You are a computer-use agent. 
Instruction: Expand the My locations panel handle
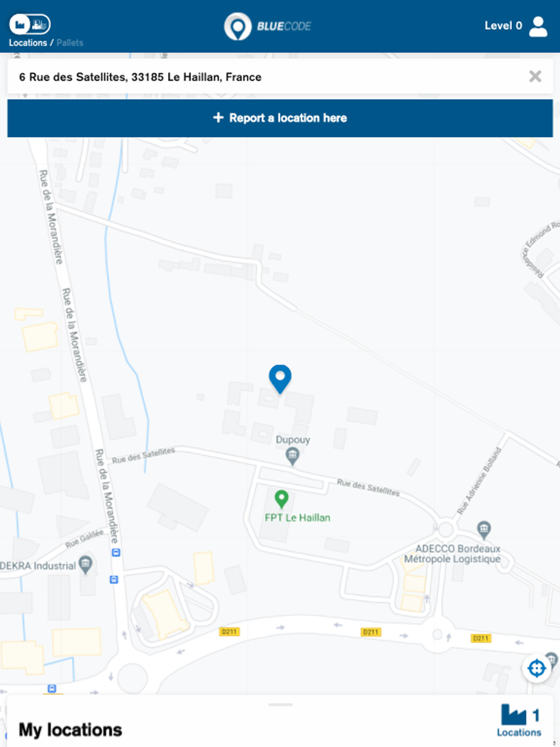click(x=280, y=704)
